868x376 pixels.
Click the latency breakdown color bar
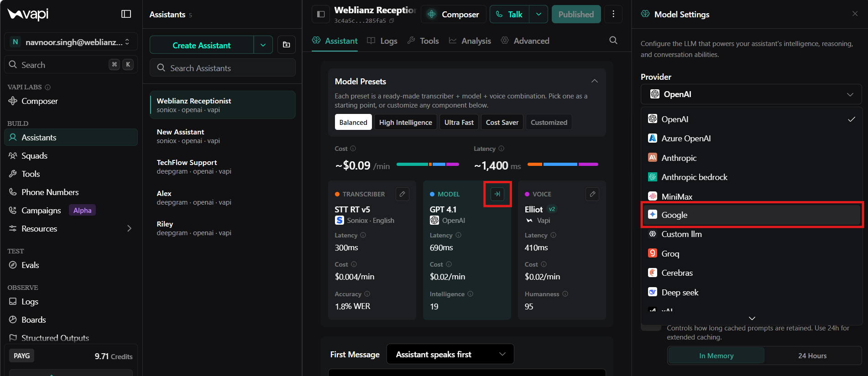[563, 164]
